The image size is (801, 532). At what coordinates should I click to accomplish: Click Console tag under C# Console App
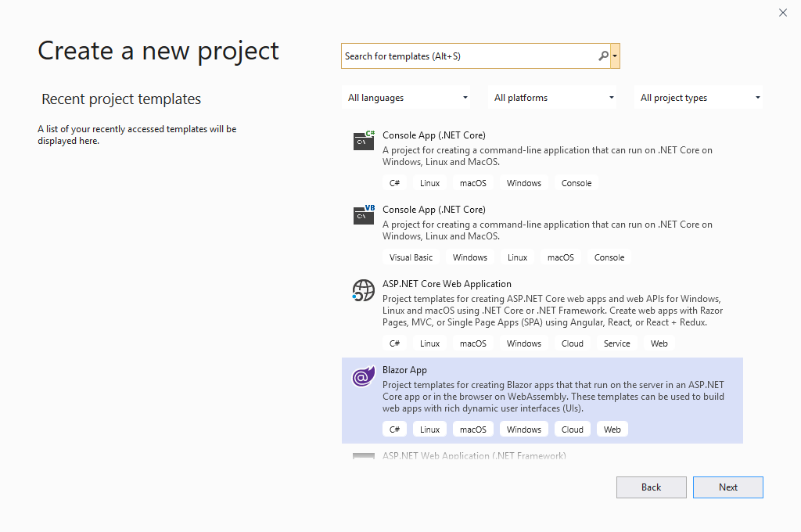pos(577,183)
